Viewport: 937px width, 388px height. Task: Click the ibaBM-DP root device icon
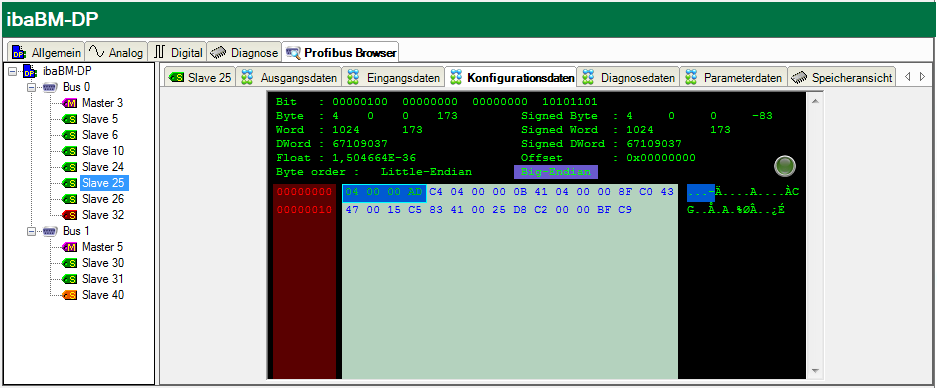(30, 71)
